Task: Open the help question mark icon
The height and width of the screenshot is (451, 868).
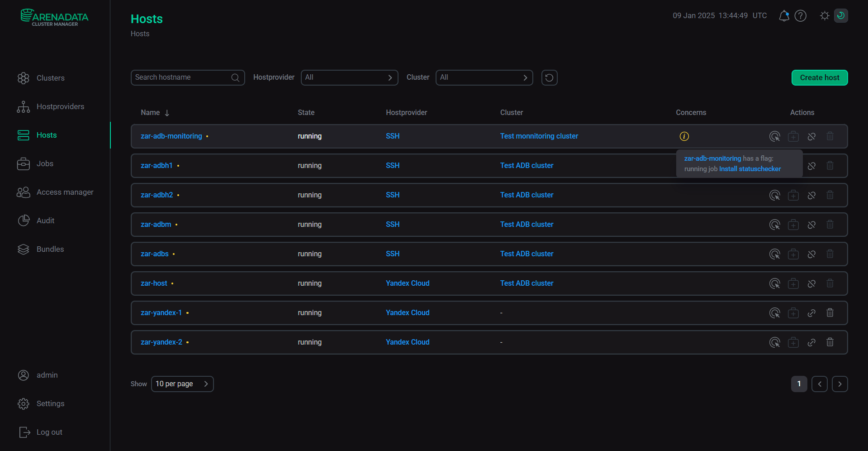Action: coord(801,16)
